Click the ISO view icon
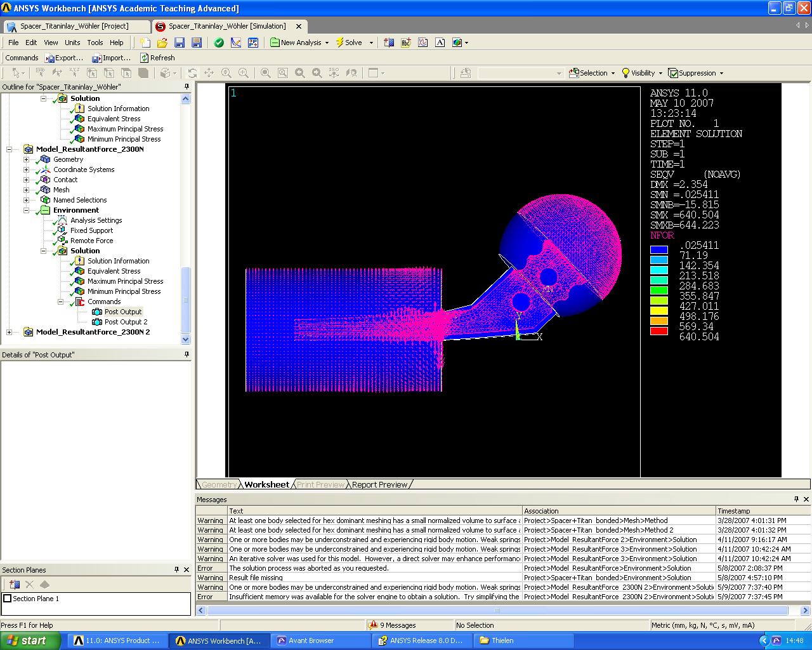The image size is (812, 650). (x=334, y=73)
